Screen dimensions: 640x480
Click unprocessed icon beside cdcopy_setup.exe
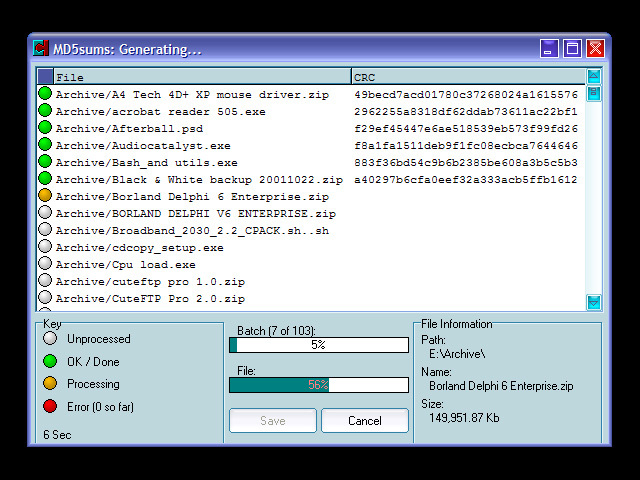click(x=45, y=247)
